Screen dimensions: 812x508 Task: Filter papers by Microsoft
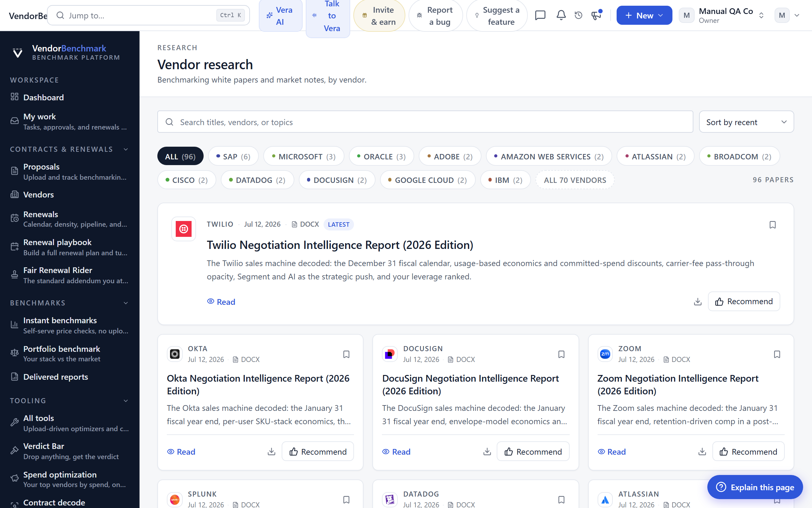coord(304,157)
